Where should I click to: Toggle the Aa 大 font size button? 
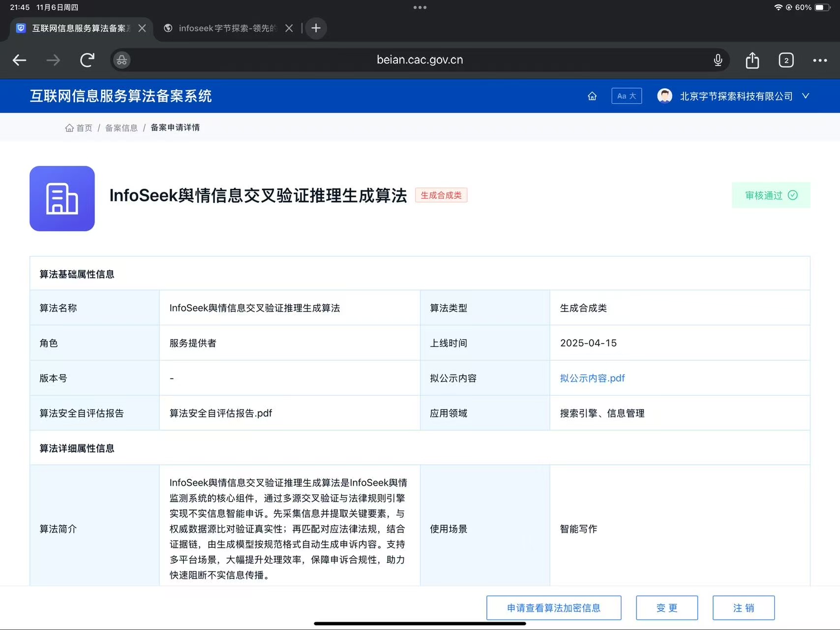tap(627, 96)
